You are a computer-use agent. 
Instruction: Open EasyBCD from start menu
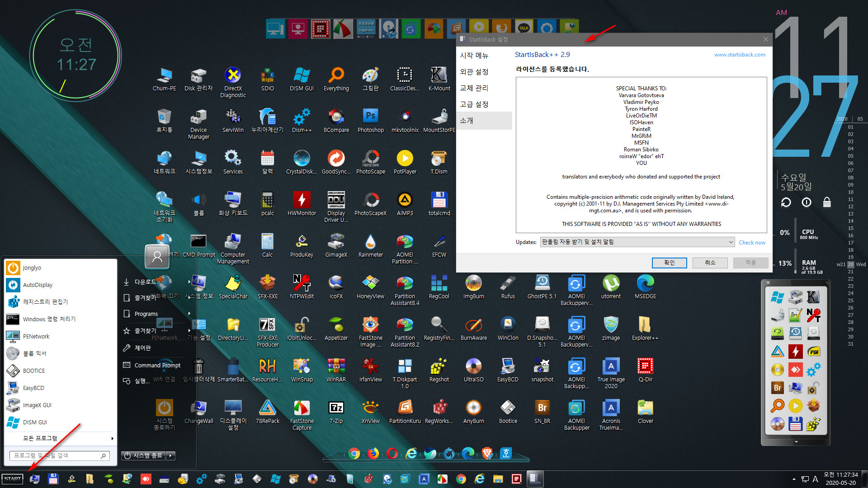coord(61,388)
